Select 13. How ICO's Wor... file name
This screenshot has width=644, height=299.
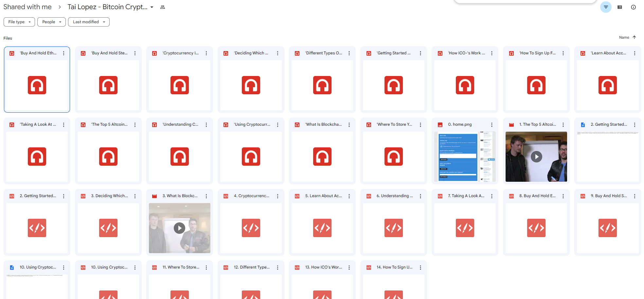(x=324, y=267)
